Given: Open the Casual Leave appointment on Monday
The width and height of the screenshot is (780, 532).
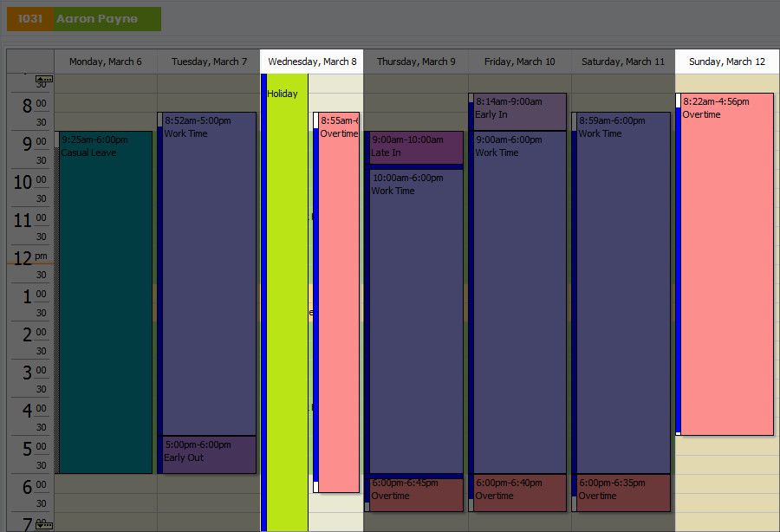Looking at the screenshot, I should (x=106, y=303).
